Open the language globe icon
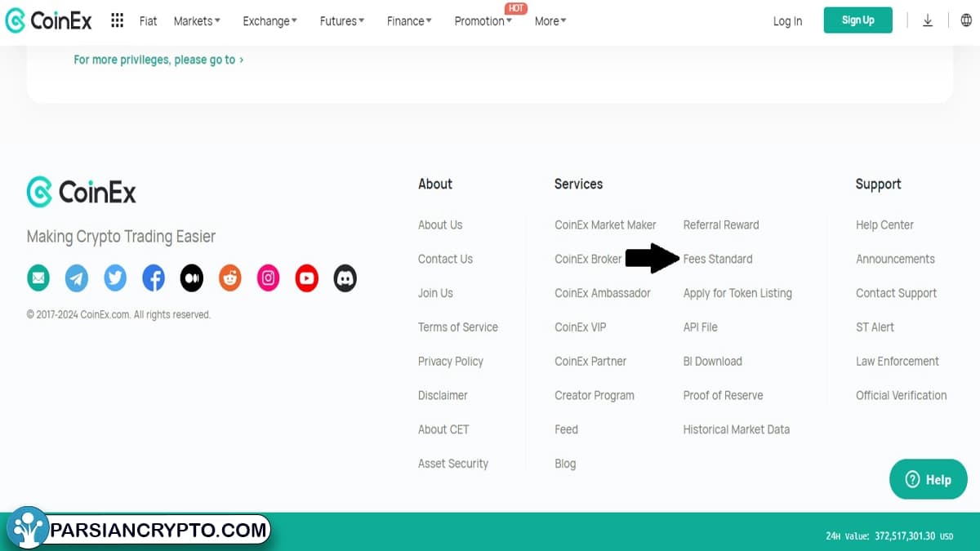Viewport: 980px width, 551px height. tap(966, 20)
